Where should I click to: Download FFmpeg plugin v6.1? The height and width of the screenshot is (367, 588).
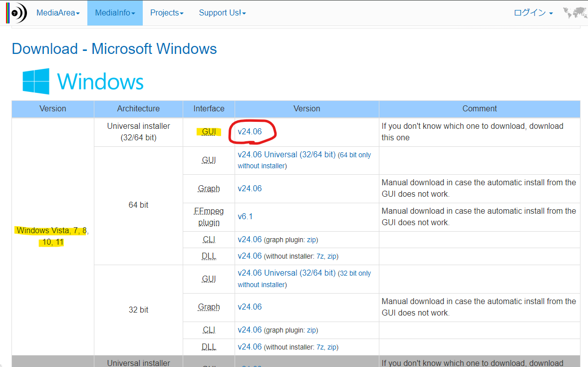[x=245, y=217]
